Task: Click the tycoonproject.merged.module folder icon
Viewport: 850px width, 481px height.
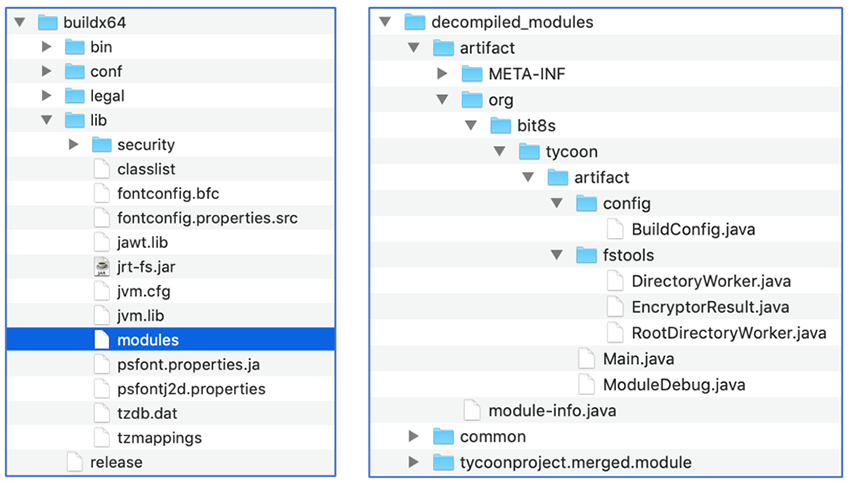Action: coord(444,462)
